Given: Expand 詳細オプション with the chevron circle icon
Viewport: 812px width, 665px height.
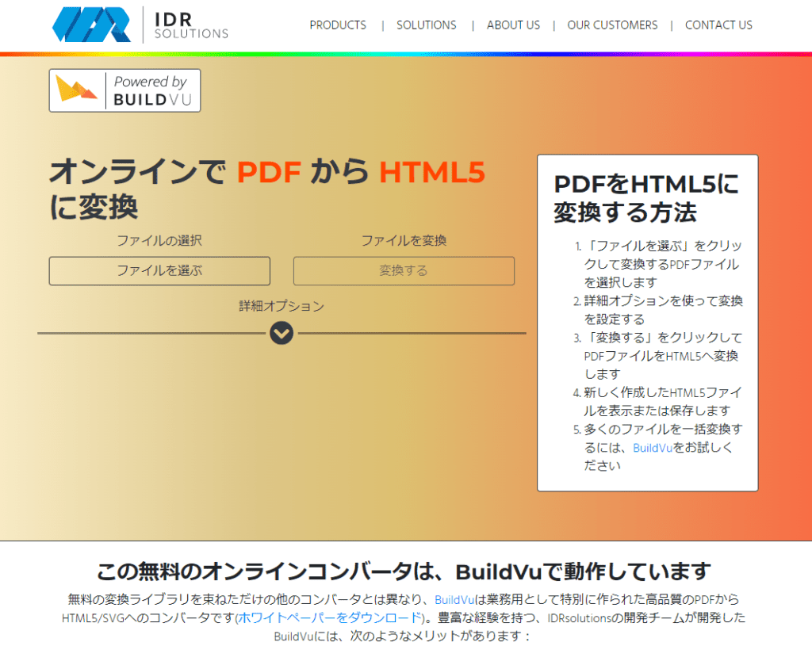Looking at the screenshot, I should 282,333.
